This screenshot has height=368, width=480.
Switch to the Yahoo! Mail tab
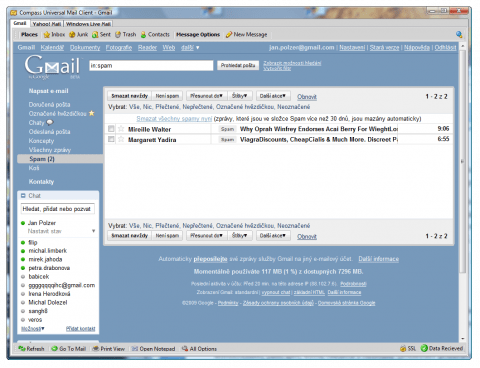[47, 24]
